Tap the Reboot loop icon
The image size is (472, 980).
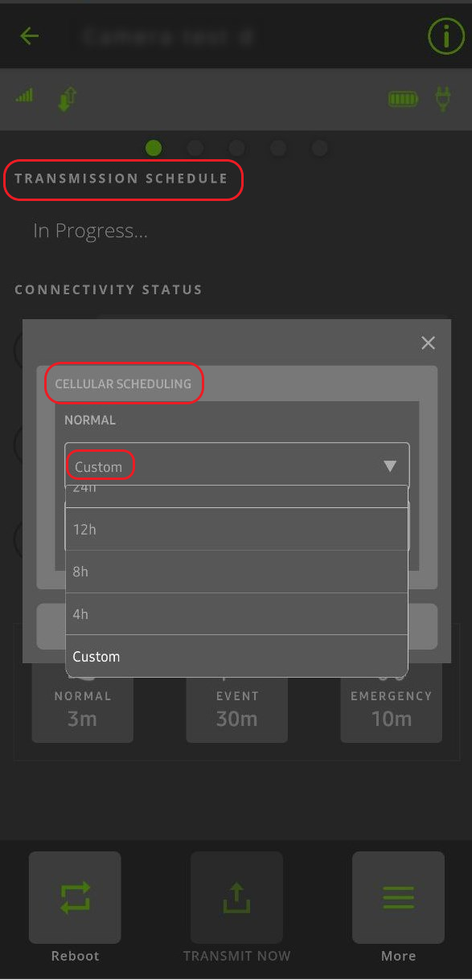75,897
